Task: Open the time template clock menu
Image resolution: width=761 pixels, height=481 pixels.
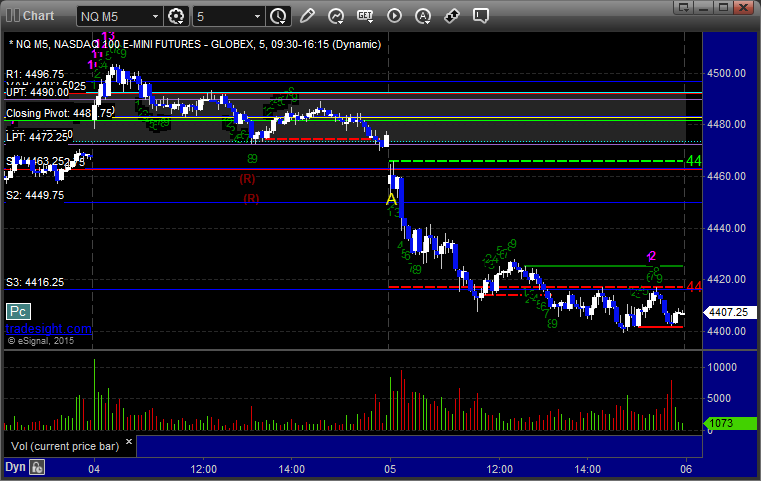Action: 278,16
